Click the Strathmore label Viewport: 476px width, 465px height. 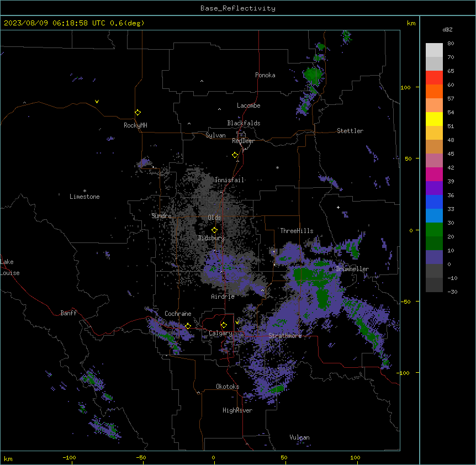click(x=285, y=336)
